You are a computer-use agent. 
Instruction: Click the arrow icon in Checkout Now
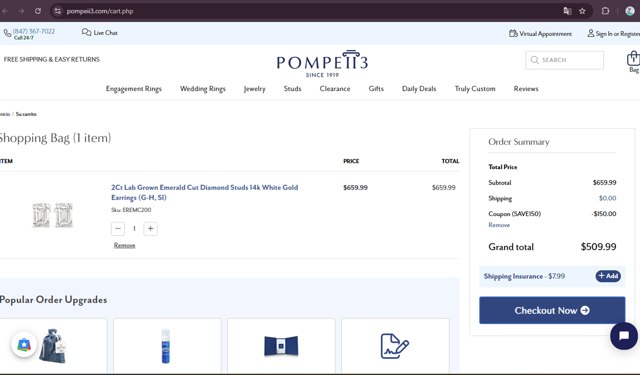point(585,311)
